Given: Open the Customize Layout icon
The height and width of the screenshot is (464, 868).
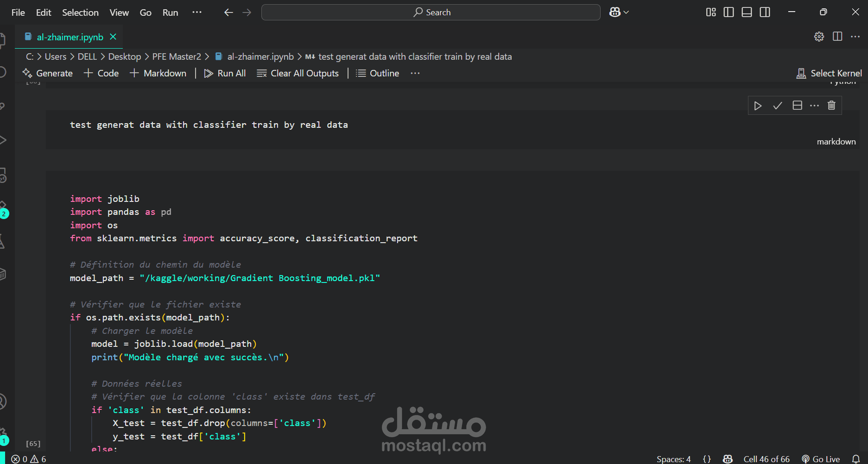Looking at the screenshot, I should [x=711, y=13].
